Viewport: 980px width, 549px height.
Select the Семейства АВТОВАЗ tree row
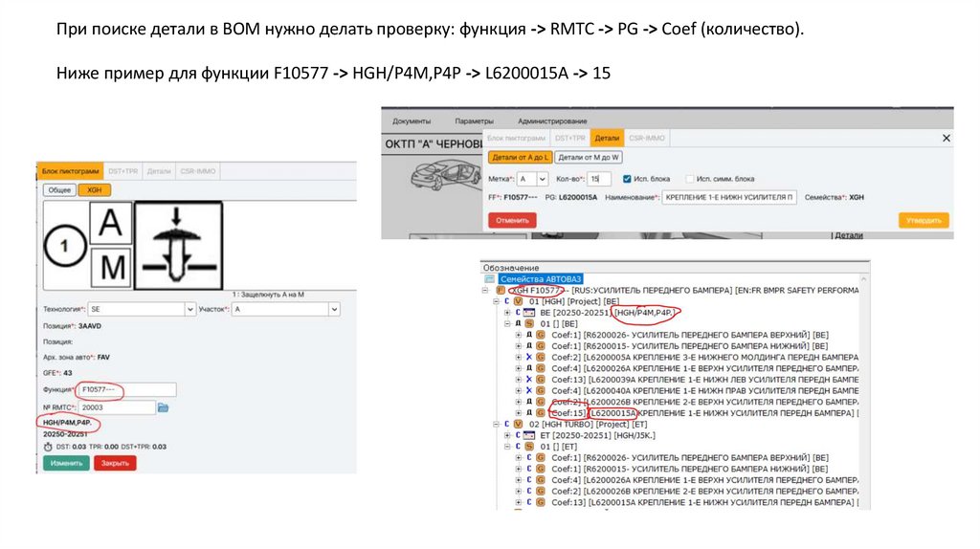coord(542,279)
